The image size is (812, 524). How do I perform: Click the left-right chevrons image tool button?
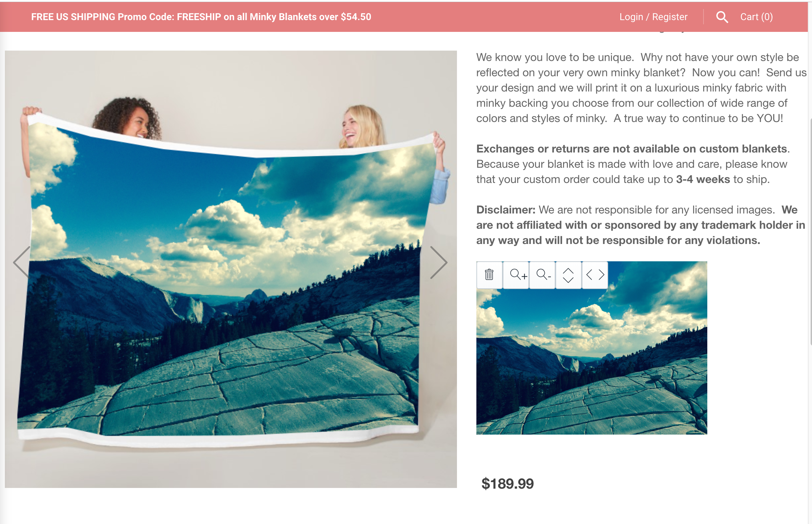[x=595, y=275]
